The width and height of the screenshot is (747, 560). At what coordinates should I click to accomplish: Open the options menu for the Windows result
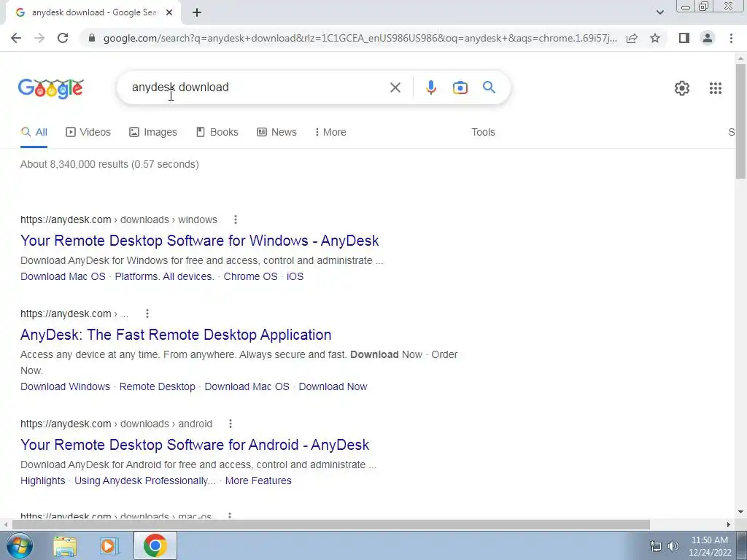click(x=236, y=219)
